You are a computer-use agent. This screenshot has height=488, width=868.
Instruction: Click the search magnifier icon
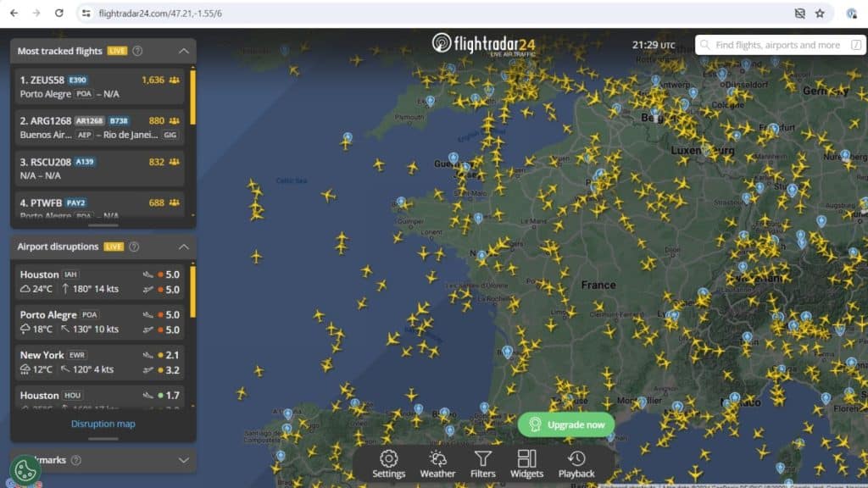[x=704, y=45]
